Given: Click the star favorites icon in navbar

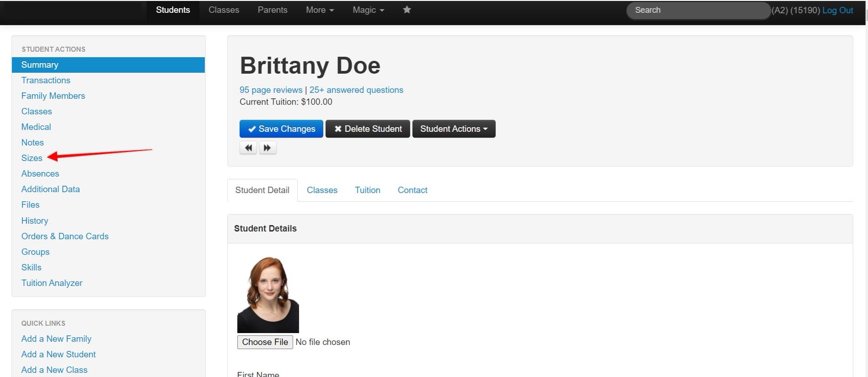Looking at the screenshot, I should tap(407, 10).
